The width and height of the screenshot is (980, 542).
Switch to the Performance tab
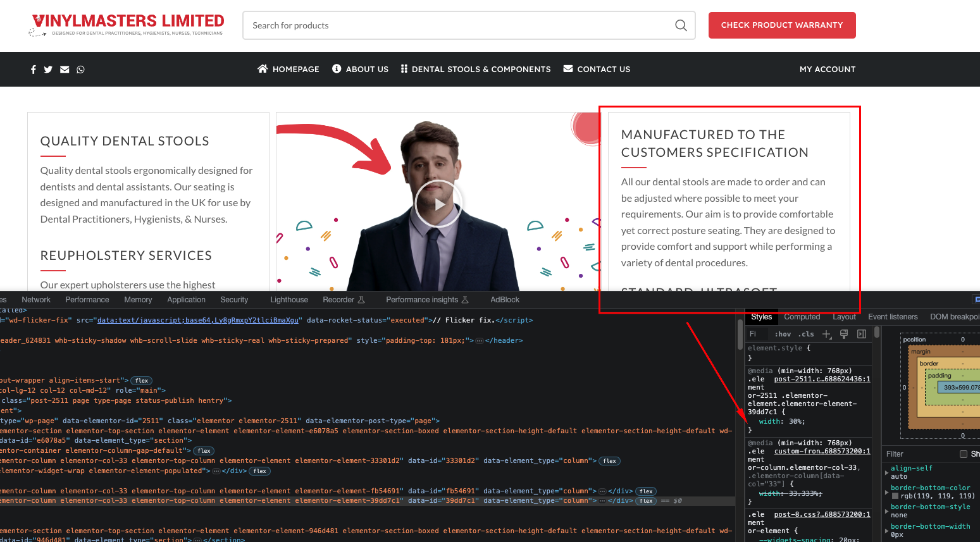(x=87, y=300)
